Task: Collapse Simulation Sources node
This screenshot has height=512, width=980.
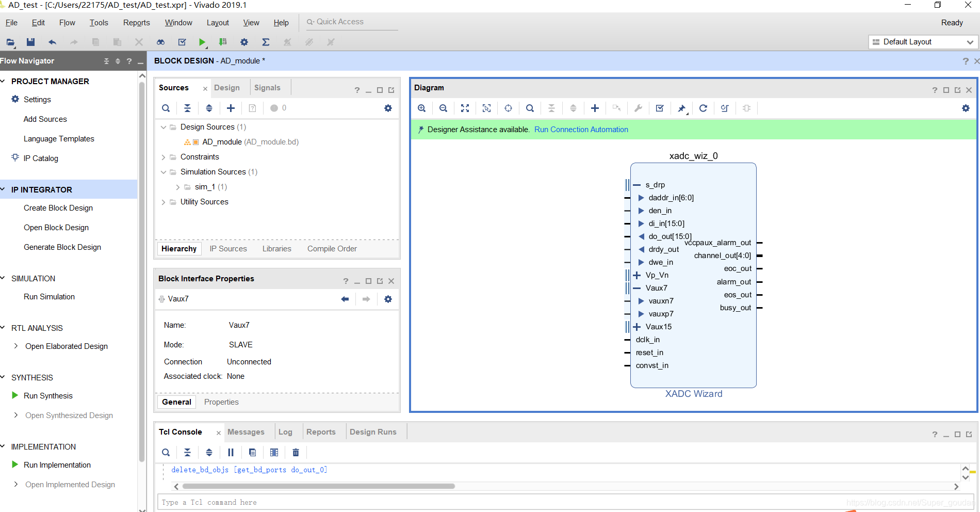Action: pos(164,172)
